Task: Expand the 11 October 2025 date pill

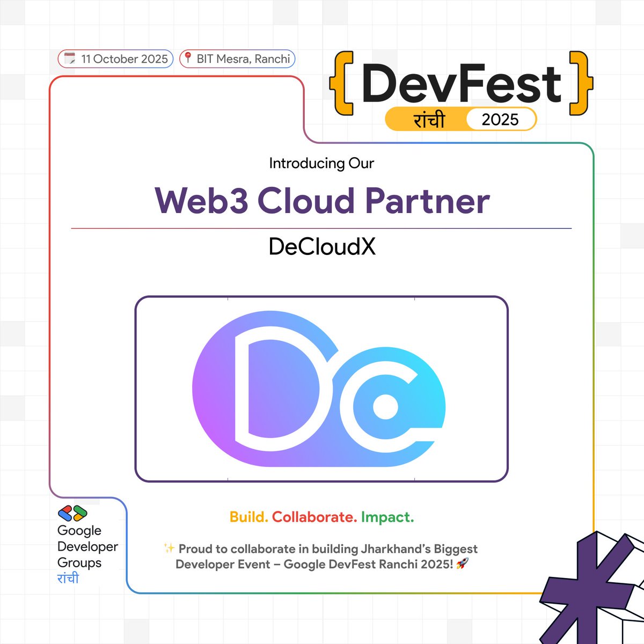Action: (x=115, y=59)
